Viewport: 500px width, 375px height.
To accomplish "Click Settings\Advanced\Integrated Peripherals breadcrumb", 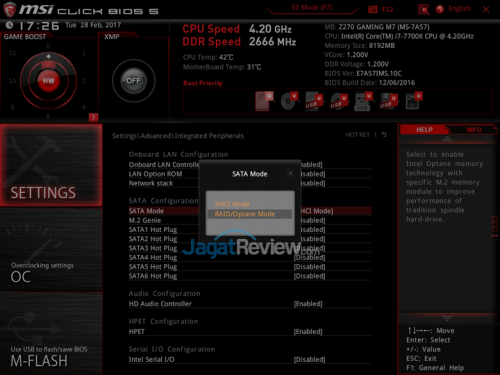I will coord(178,136).
